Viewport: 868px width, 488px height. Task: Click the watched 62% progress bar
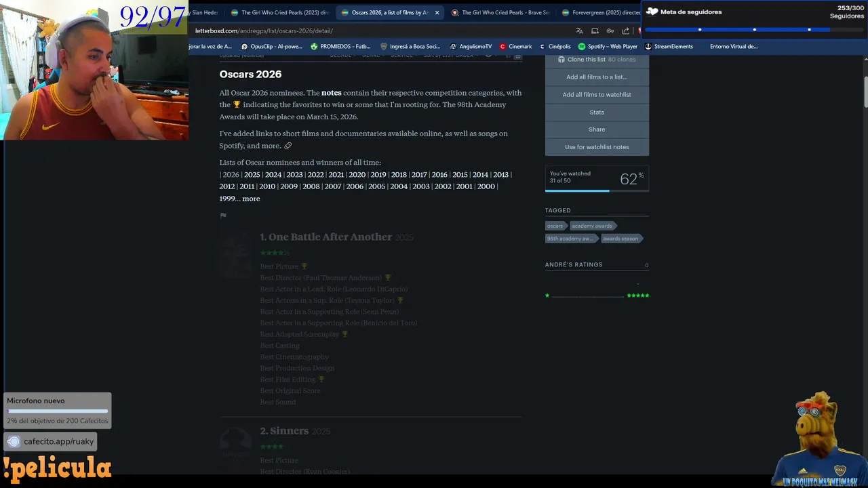point(597,190)
